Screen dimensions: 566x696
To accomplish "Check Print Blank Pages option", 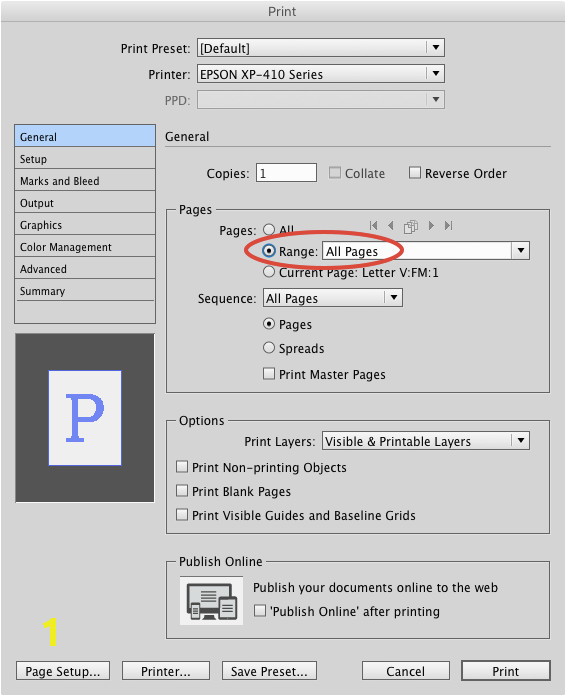I will 182,490.
